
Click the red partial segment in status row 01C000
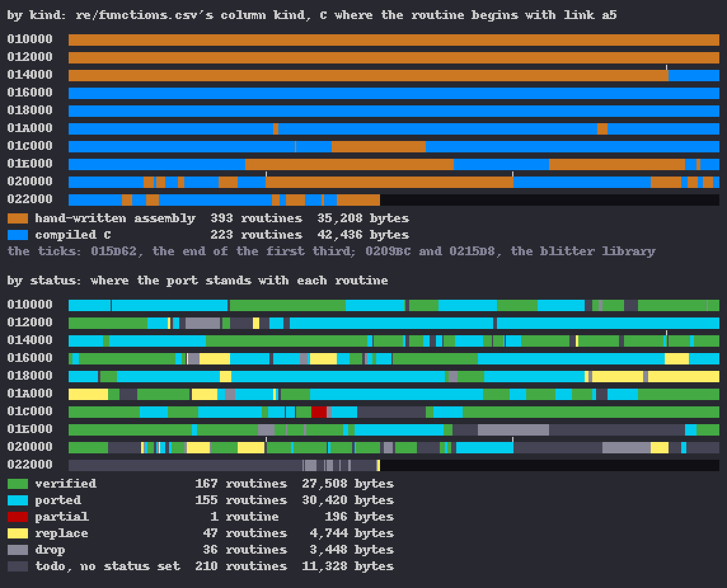319,412
